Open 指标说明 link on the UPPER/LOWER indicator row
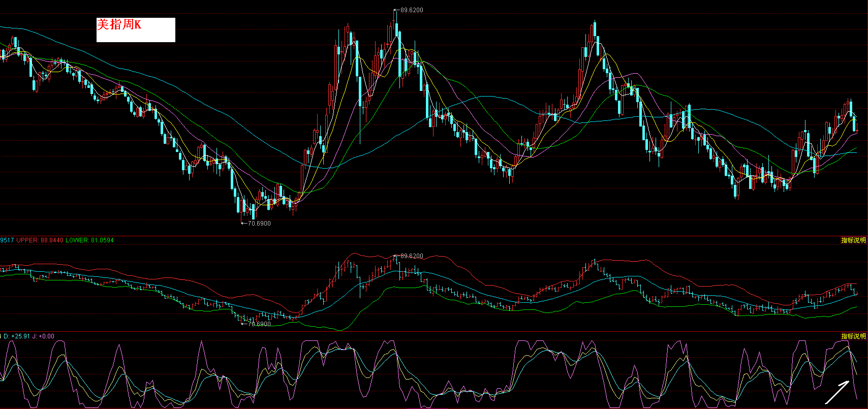The height and width of the screenshot is (409, 868). click(853, 240)
